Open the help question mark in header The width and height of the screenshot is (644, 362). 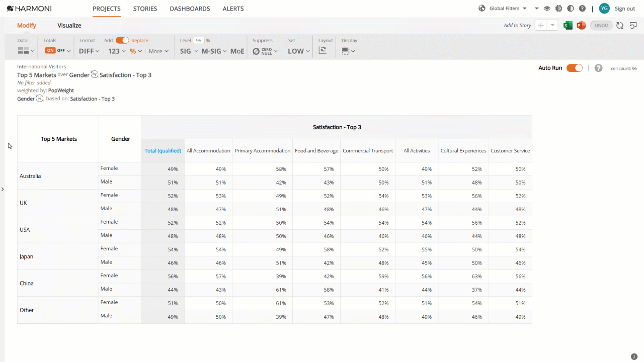coord(582,9)
